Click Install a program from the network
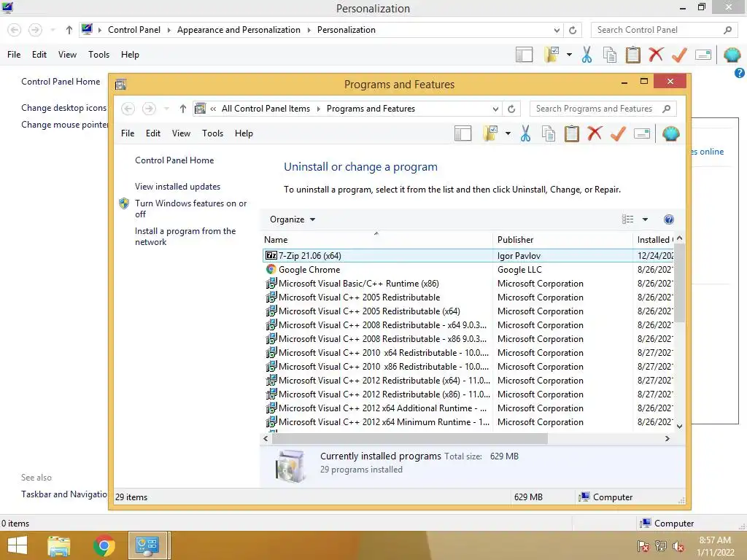This screenshot has width=747, height=560. [x=185, y=236]
